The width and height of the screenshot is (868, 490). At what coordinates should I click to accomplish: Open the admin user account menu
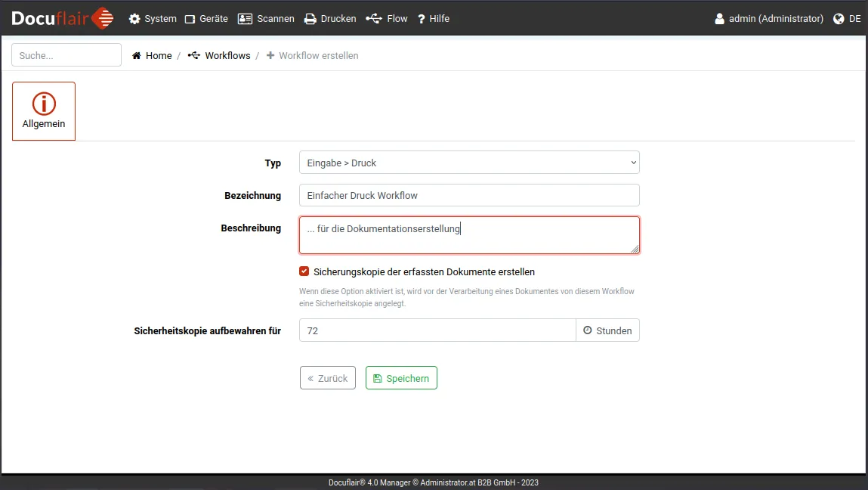click(769, 19)
